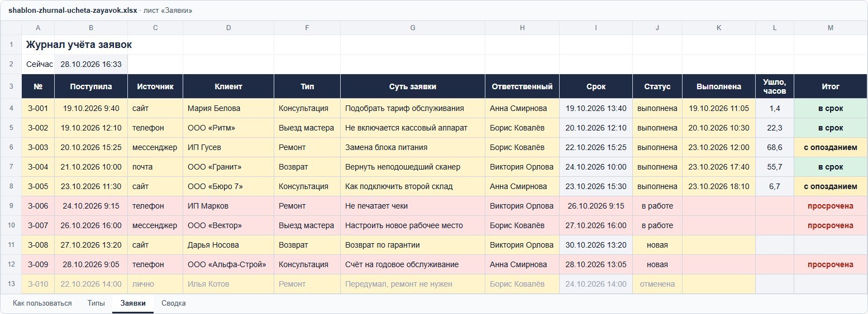
Task: Select «Замена блока питания» cell
Action: pyautogui.click(x=413, y=147)
